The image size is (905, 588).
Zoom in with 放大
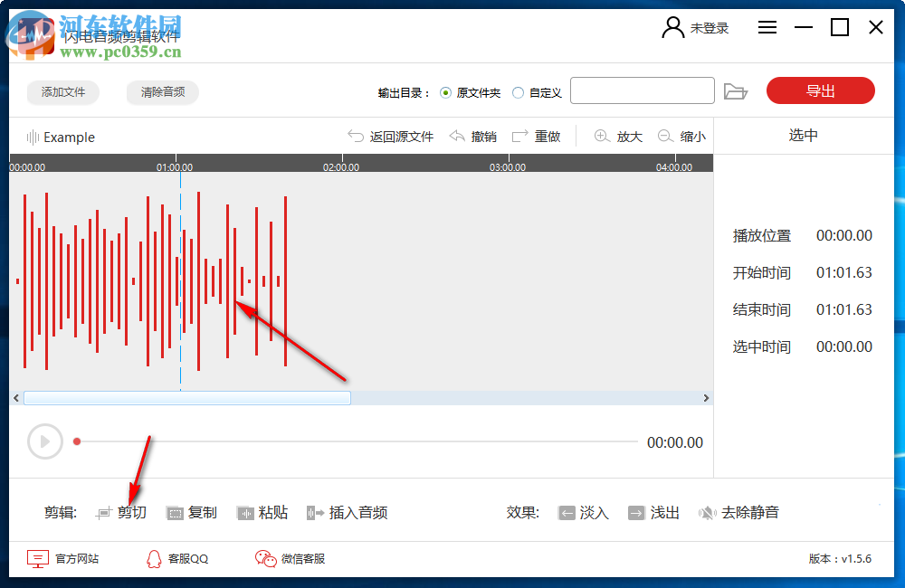618,136
